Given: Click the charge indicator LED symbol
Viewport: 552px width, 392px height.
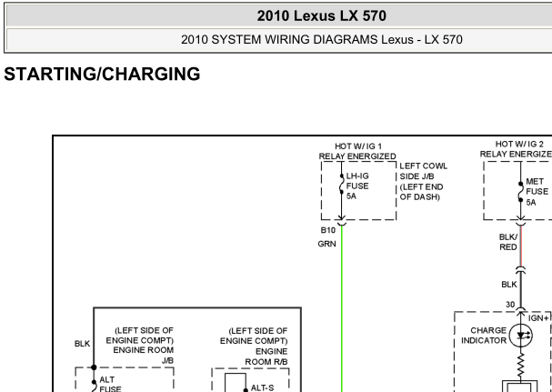Looking at the screenshot, I should pyautogui.click(x=521, y=336).
